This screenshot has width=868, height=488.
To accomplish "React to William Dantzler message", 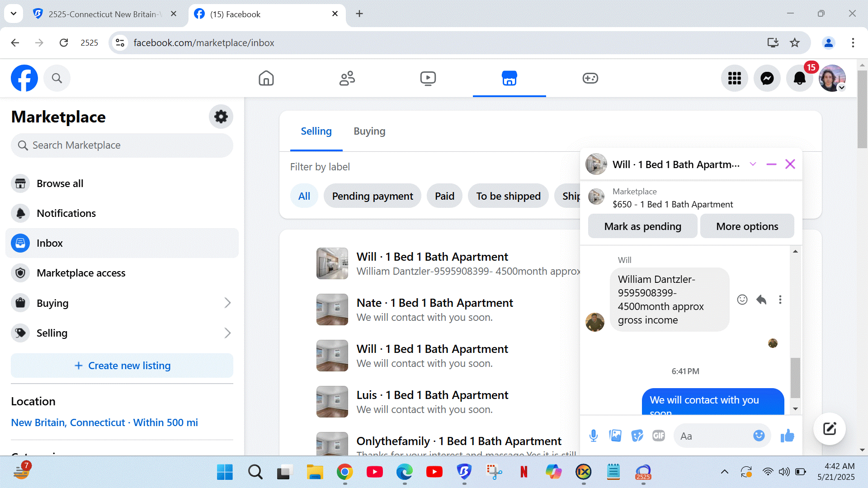I will tap(742, 300).
